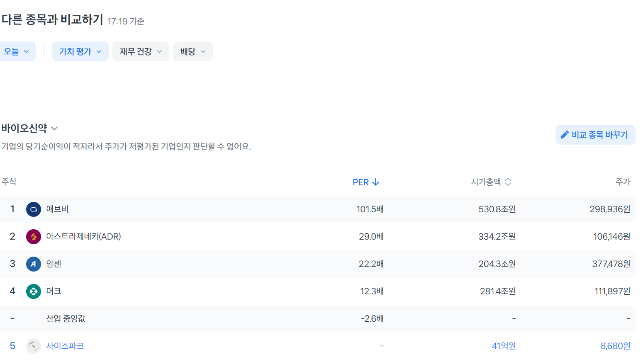Select the 애브비 stock name
643x364 pixels.
[57, 209]
